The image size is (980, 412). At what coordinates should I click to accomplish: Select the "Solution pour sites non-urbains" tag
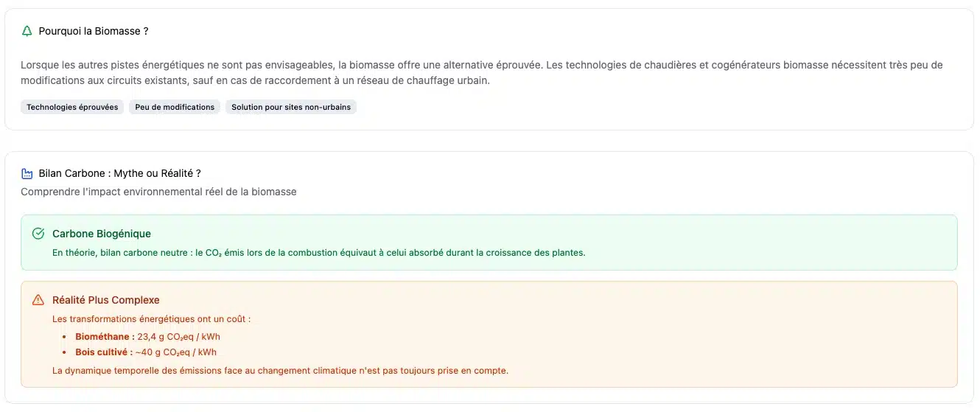(x=290, y=108)
